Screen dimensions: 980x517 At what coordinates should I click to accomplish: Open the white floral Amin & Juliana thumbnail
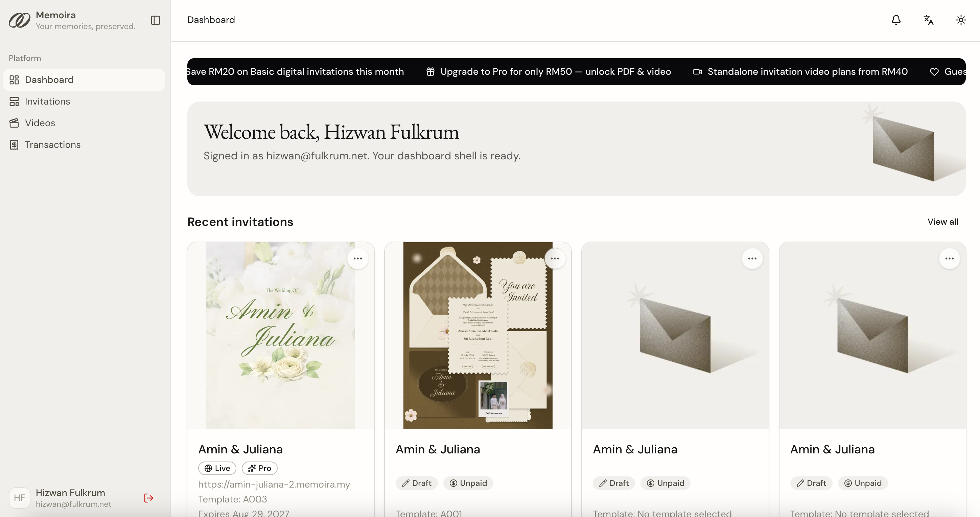coord(280,335)
